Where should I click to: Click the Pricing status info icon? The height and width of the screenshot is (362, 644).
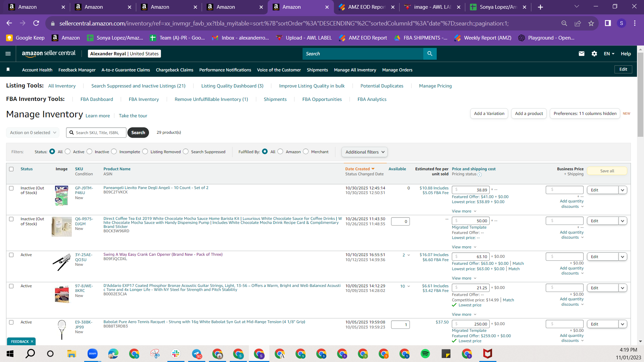point(480,175)
